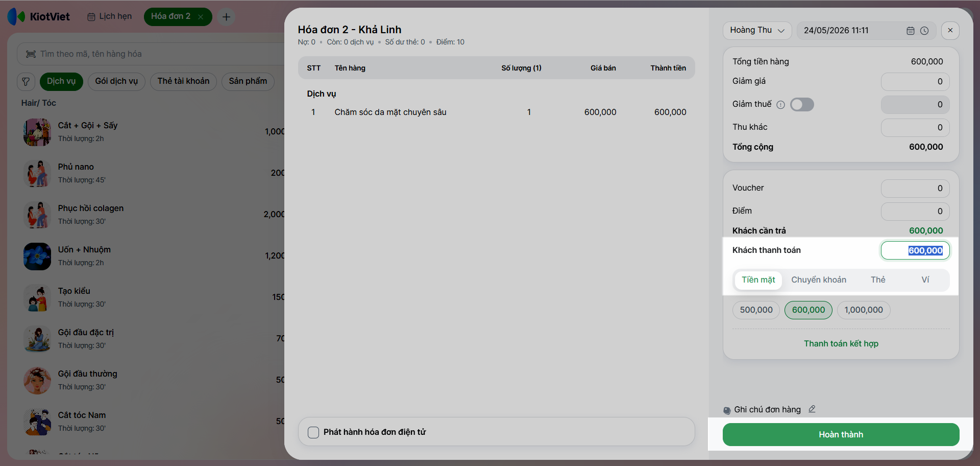980x466 pixels.
Task: Click the Giảm thuế info icon
Action: pos(780,105)
